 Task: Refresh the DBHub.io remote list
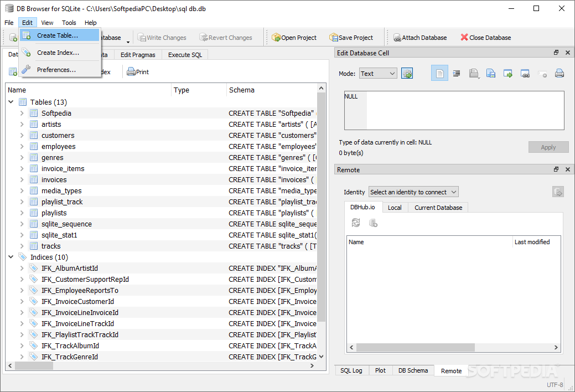coord(356,223)
